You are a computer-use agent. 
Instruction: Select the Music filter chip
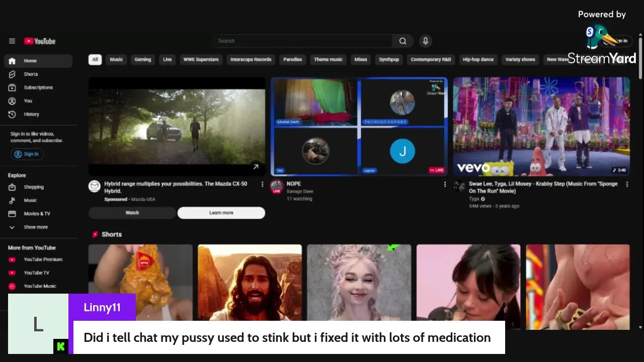click(x=116, y=59)
